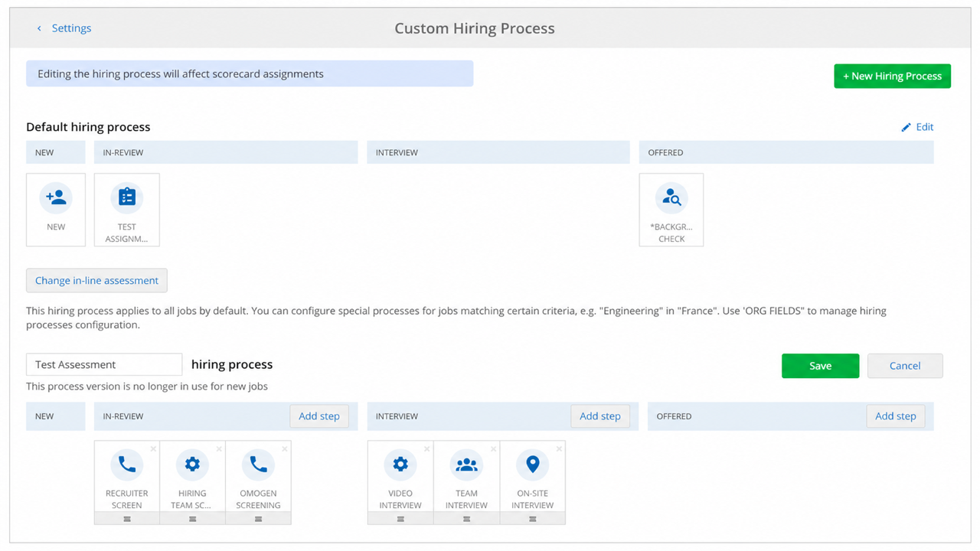Click the back chevron beside Settings

pyautogui.click(x=39, y=28)
